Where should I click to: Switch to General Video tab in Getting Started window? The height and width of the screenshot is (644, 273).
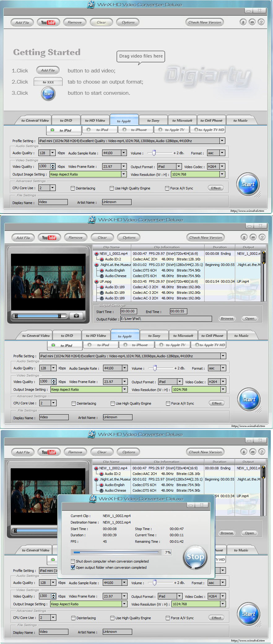(x=35, y=120)
